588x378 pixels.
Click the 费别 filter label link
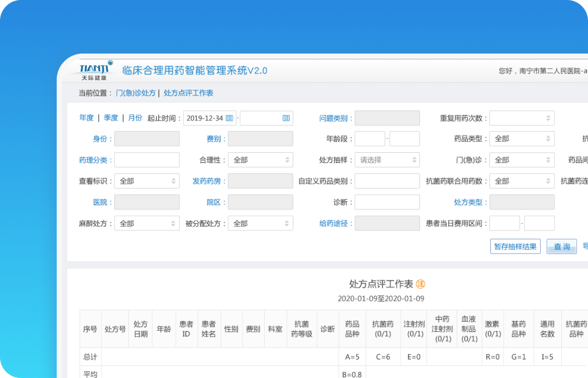click(216, 139)
